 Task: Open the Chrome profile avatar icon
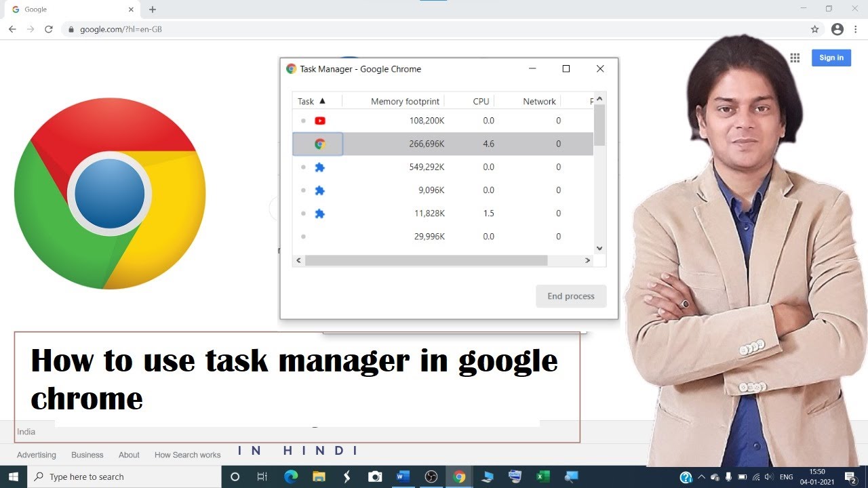coord(837,29)
